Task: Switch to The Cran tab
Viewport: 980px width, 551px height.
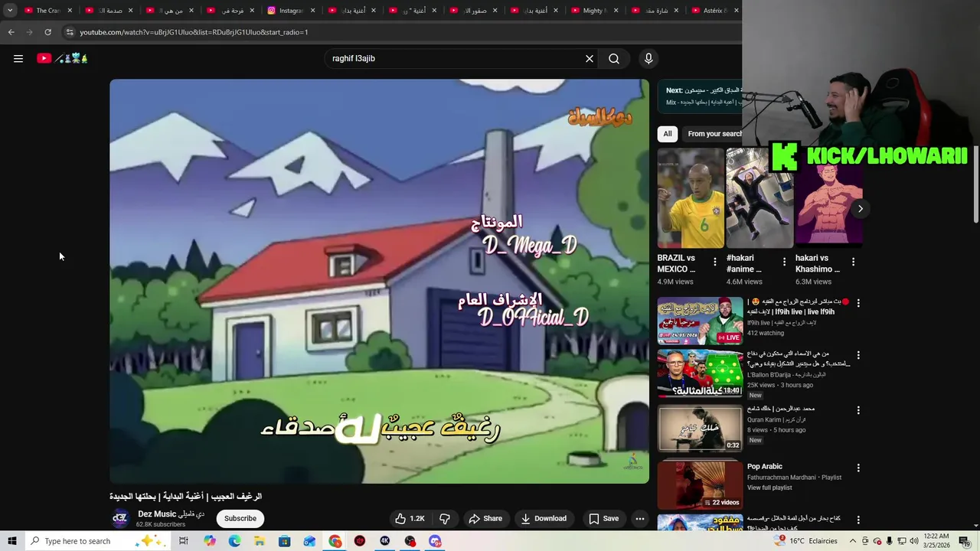Action: [47, 11]
